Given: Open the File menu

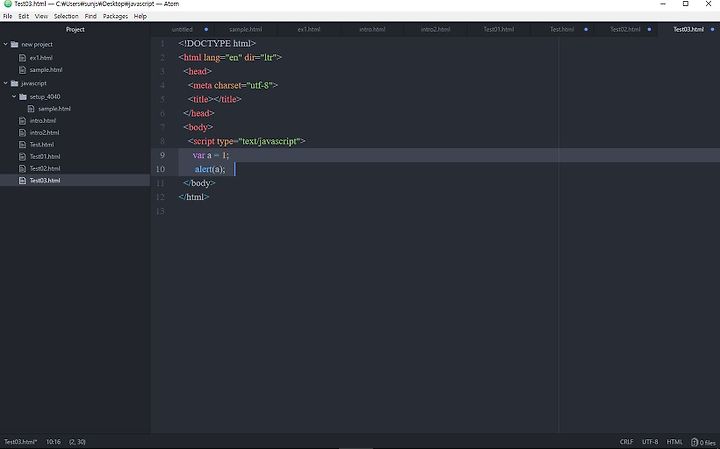Looking at the screenshot, I should [x=8, y=16].
